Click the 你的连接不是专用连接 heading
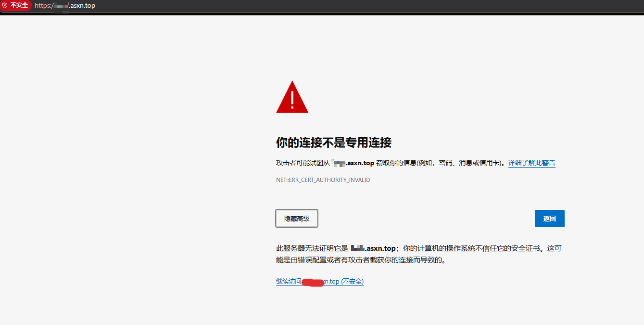This screenshot has height=325, width=644. coord(333,143)
